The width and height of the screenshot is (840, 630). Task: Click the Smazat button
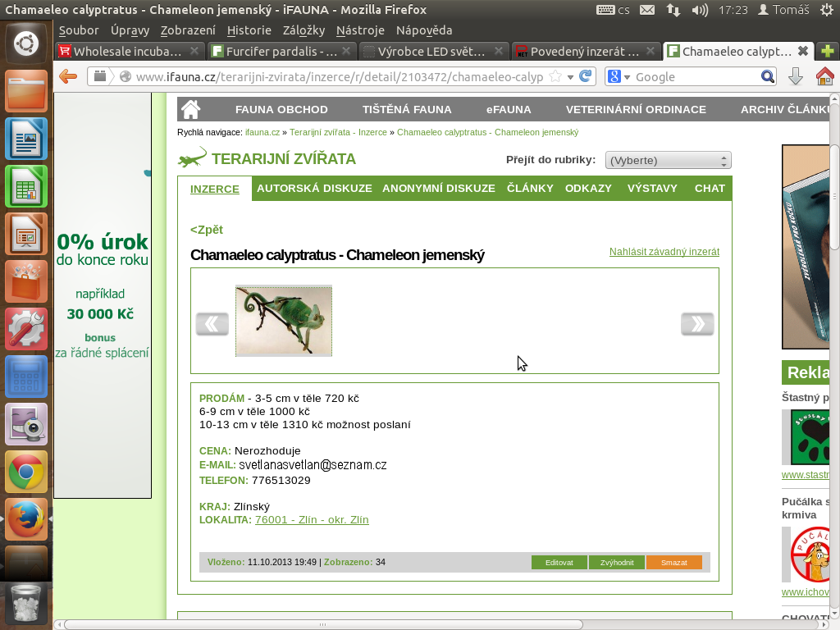tap(673, 563)
